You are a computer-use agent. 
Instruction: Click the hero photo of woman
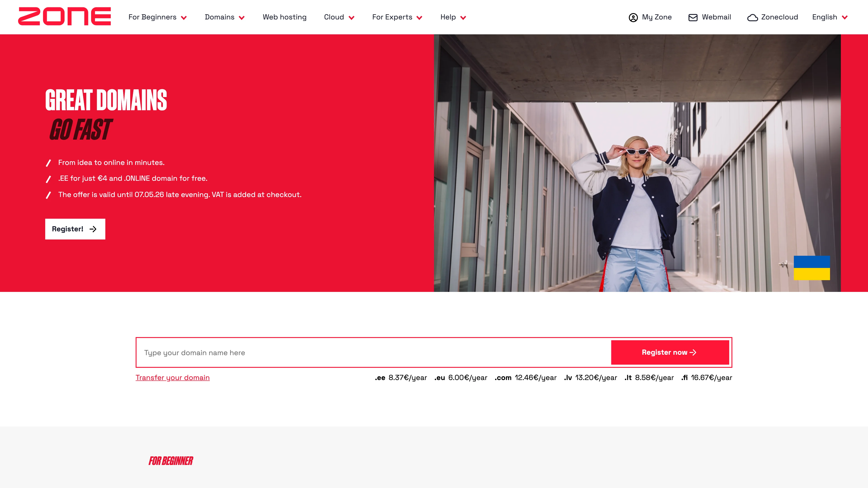click(x=637, y=163)
